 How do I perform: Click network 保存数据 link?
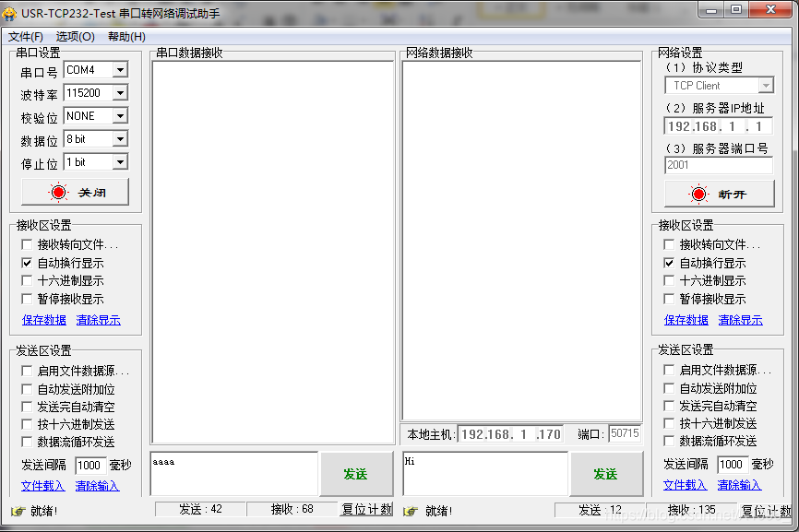click(686, 320)
